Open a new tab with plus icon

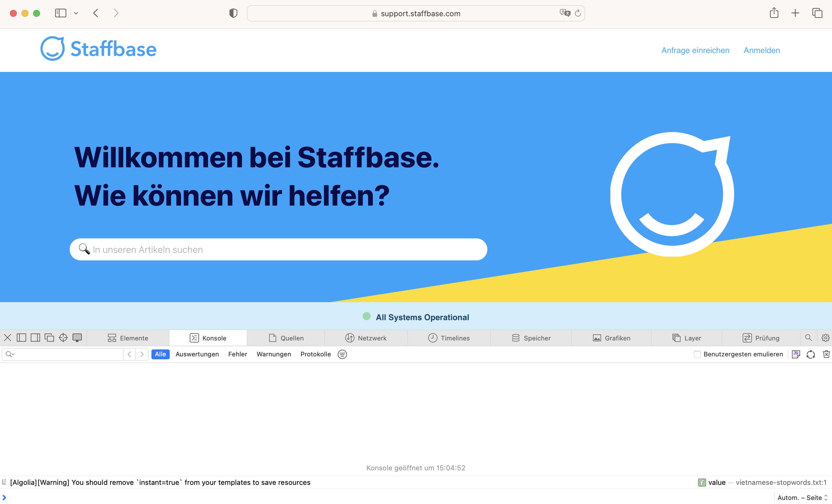[795, 13]
